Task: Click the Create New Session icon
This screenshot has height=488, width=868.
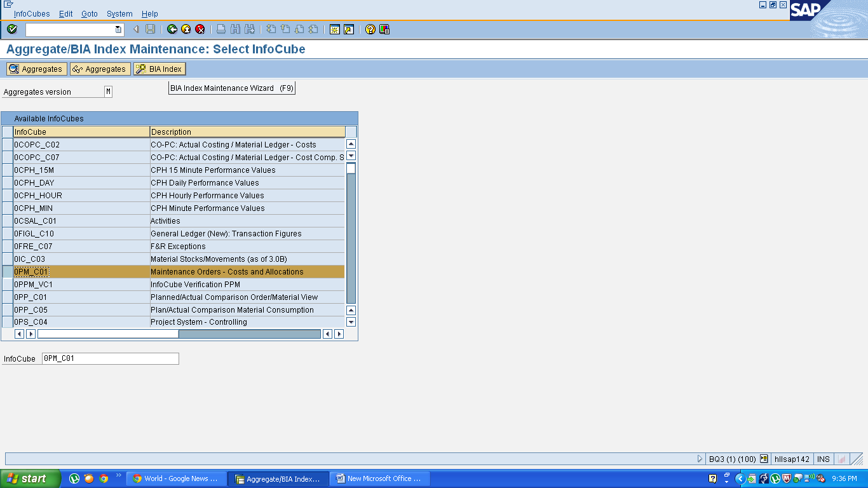Action: click(335, 29)
